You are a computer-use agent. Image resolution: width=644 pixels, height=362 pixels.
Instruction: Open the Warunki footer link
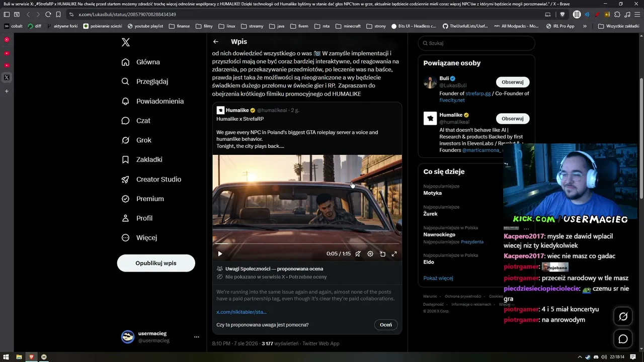point(430,297)
